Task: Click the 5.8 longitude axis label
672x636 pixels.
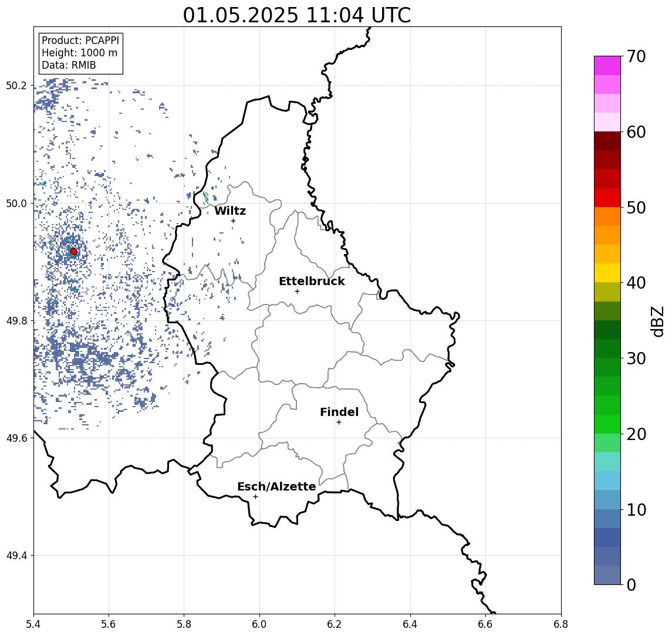Action: coord(184,624)
